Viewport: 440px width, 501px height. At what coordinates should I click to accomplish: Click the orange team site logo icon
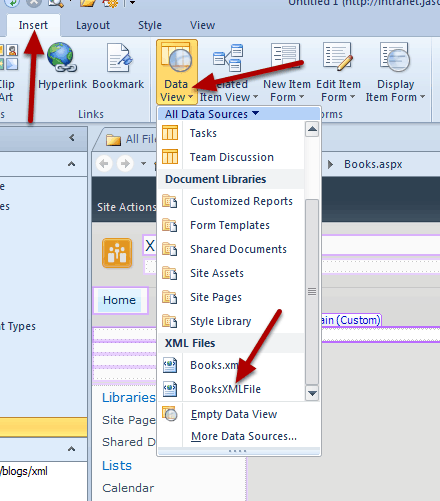117,253
